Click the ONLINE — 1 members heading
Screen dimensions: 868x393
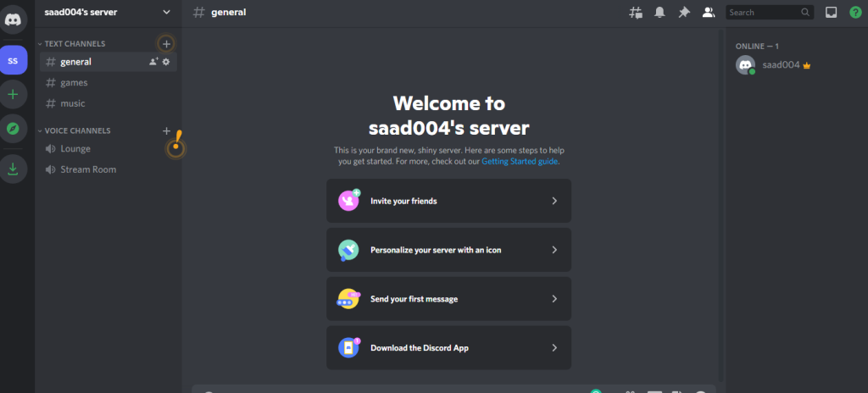coord(757,47)
